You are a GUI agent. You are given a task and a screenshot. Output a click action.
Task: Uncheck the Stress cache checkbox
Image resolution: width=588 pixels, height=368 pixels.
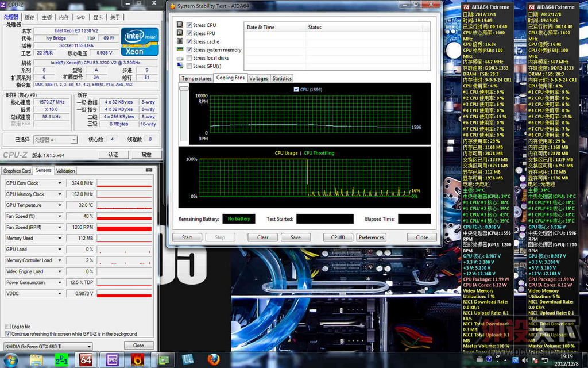click(x=189, y=41)
